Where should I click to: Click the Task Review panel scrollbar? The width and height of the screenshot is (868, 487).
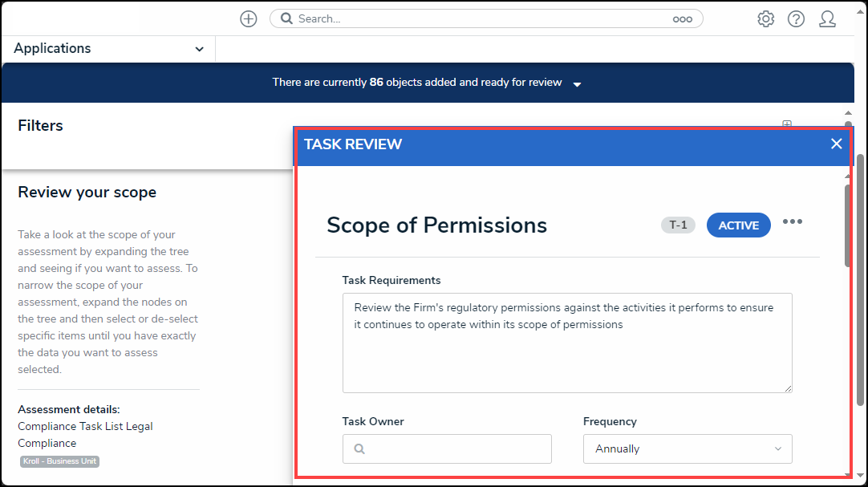tap(847, 225)
